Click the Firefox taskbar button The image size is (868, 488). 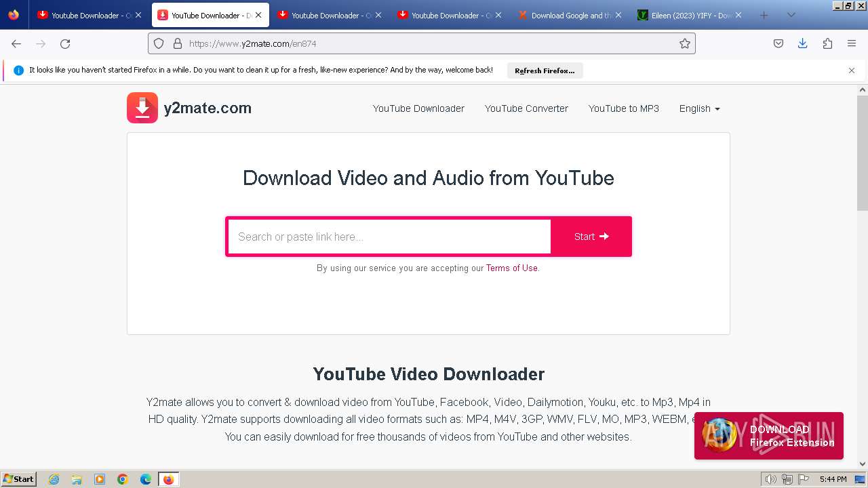[169, 479]
